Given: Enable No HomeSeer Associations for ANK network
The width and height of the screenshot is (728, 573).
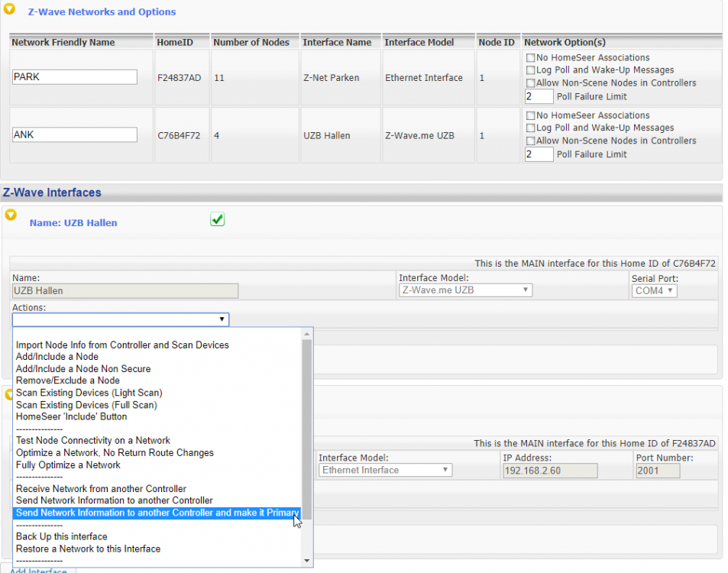Looking at the screenshot, I should (530, 115).
